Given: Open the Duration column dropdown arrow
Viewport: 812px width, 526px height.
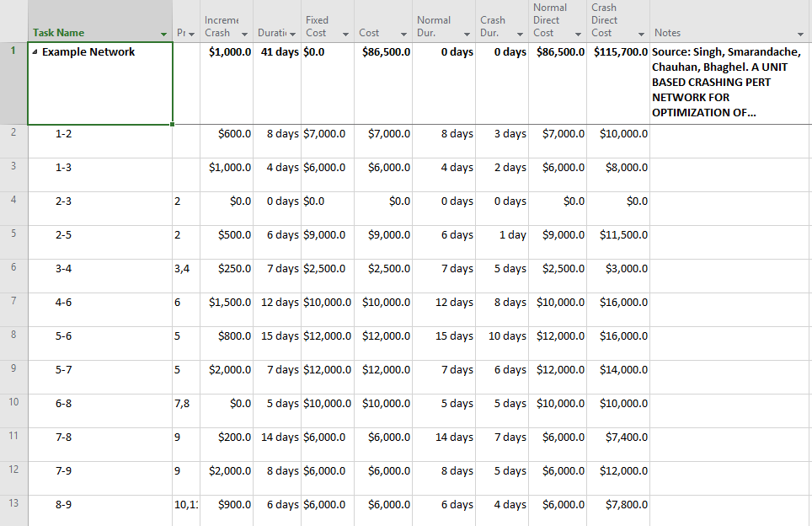Looking at the screenshot, I should [x=292, y=35].
